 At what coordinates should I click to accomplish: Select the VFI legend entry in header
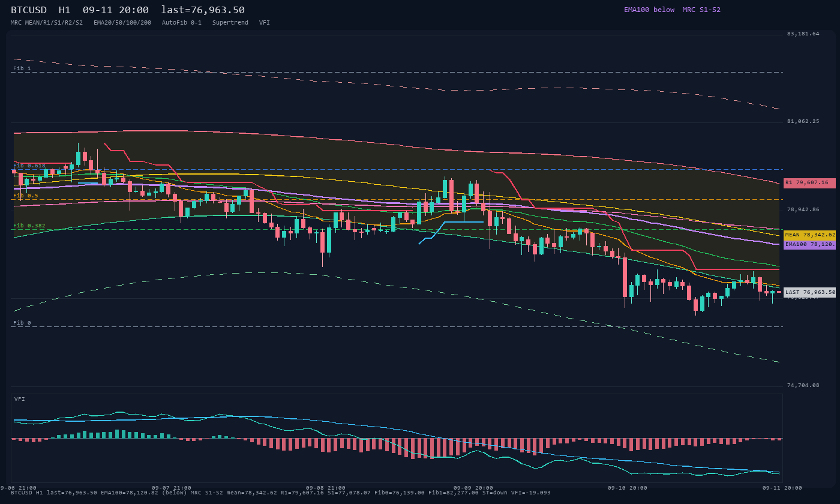(265, 23)
